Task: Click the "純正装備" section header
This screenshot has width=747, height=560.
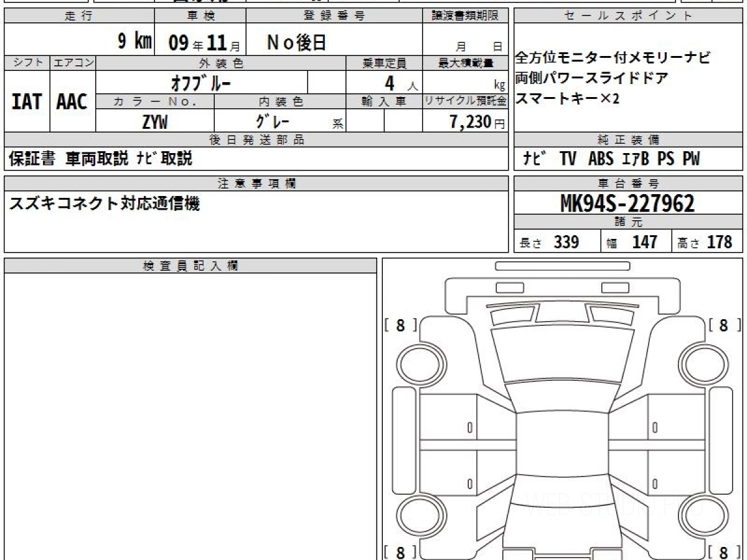Action: coord(629,139)
